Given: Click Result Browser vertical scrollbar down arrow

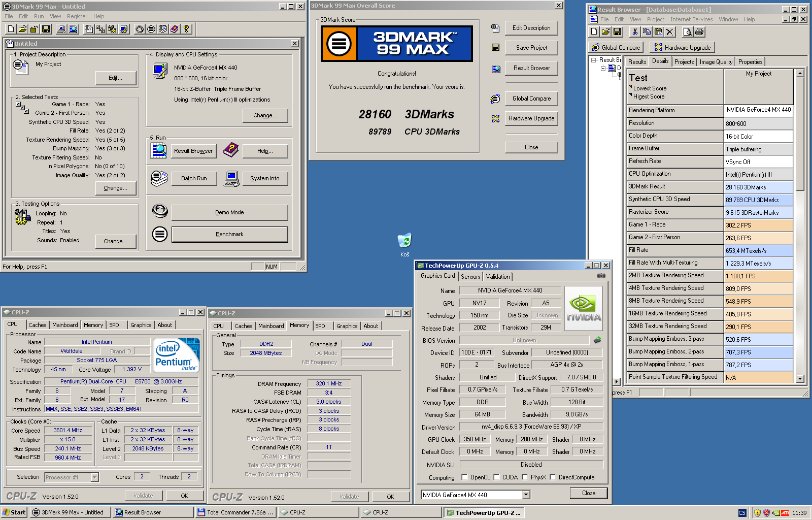Looking at the screenshot, I should click(800, 378).
